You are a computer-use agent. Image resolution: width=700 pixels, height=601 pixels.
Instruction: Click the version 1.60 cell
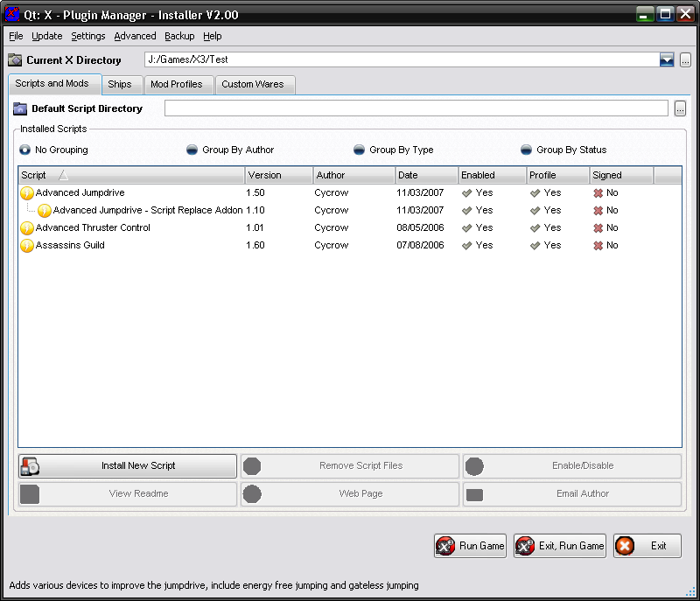[x=255, y=246]
